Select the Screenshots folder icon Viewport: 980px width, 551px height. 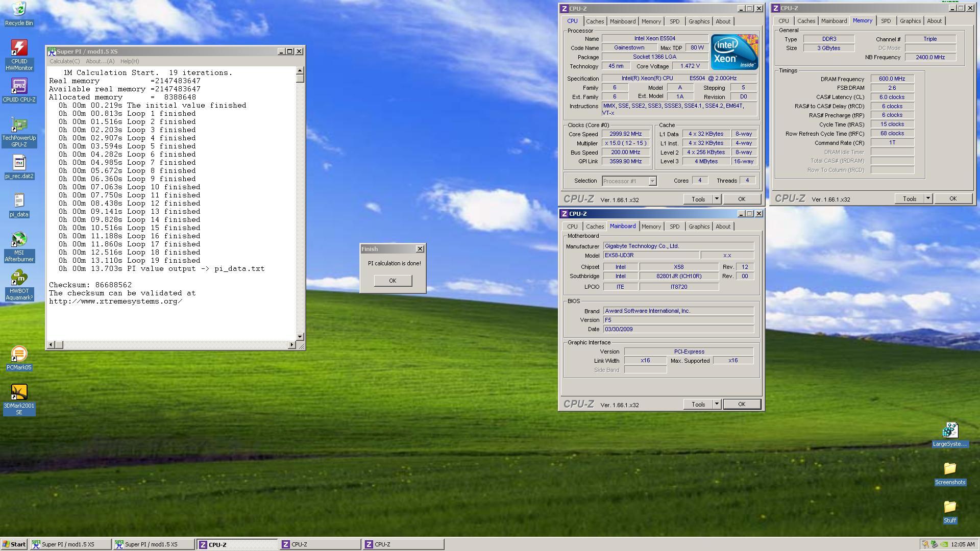(x=949, y=473)
